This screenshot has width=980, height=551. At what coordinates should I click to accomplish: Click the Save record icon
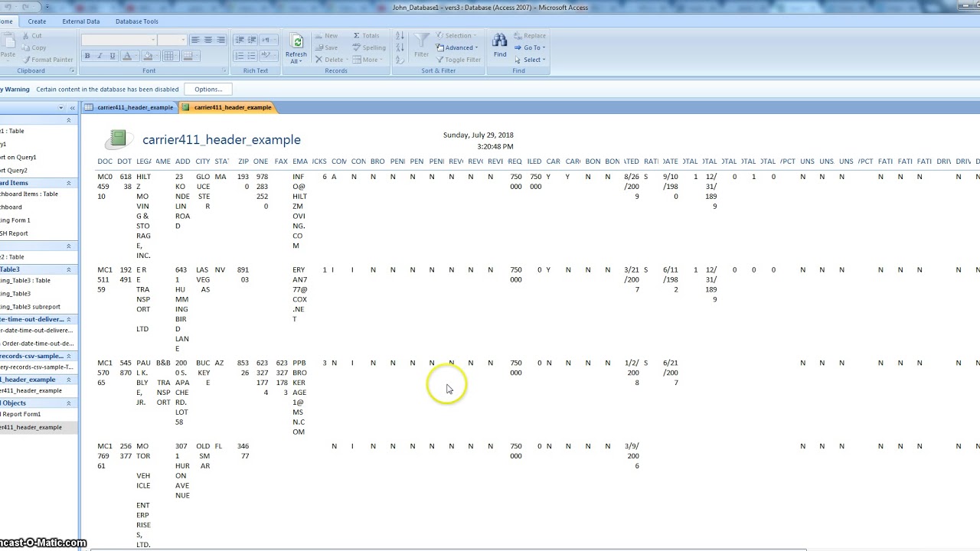(318, 47)
